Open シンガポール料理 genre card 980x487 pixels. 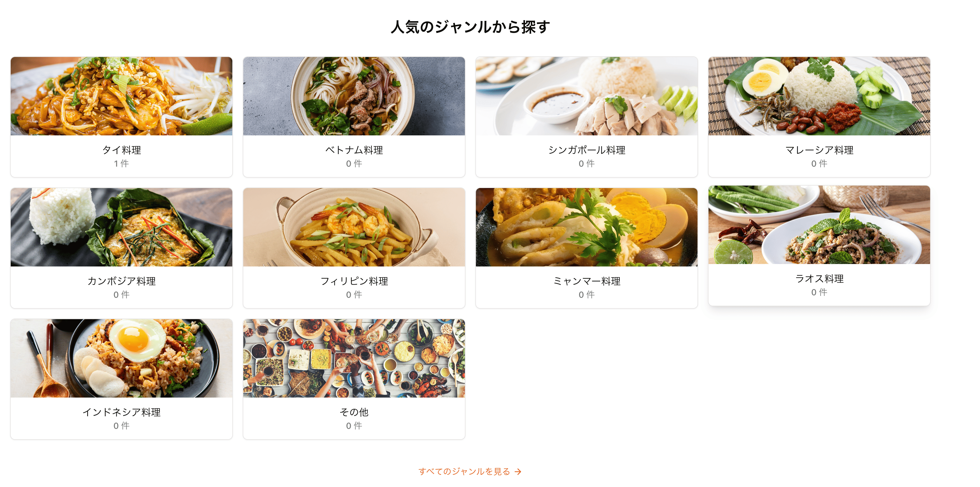587,117
